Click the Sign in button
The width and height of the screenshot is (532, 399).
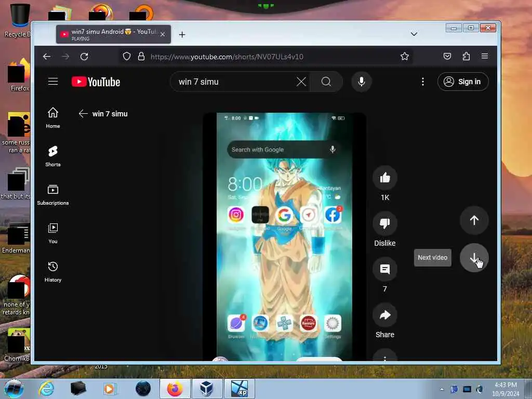(x=463, y=82)
